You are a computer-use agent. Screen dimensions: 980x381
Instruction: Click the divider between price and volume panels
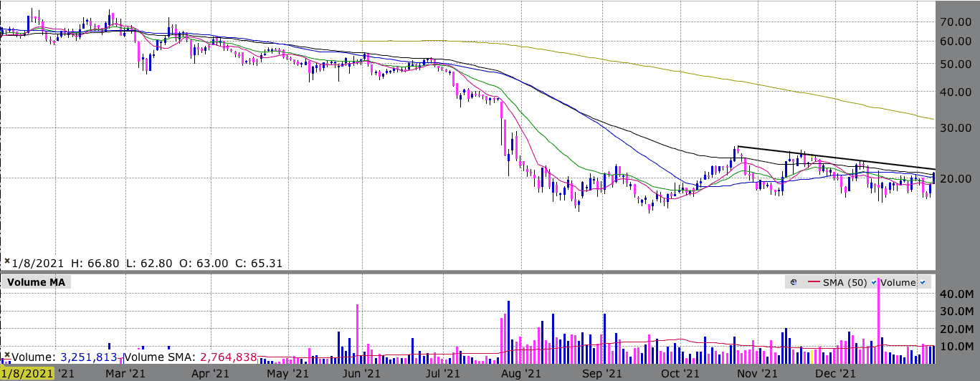click(x=490, y=271)
